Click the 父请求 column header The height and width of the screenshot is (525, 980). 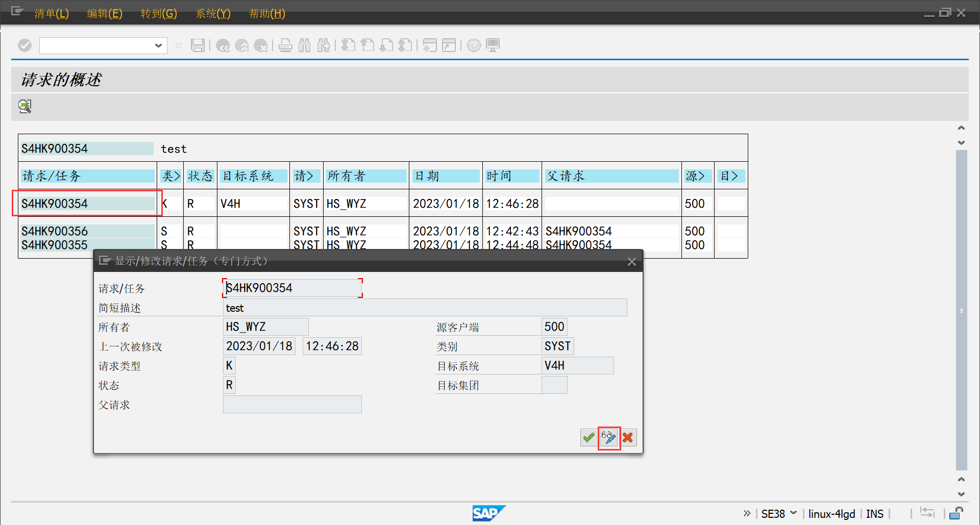point(611,176)
